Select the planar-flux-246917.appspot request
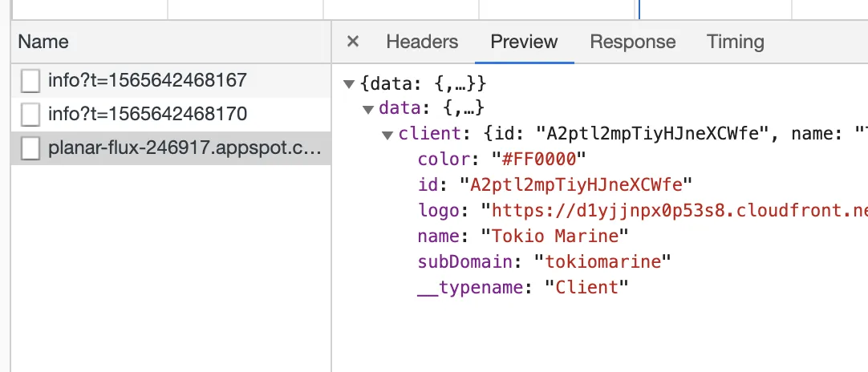 (185, 148)
